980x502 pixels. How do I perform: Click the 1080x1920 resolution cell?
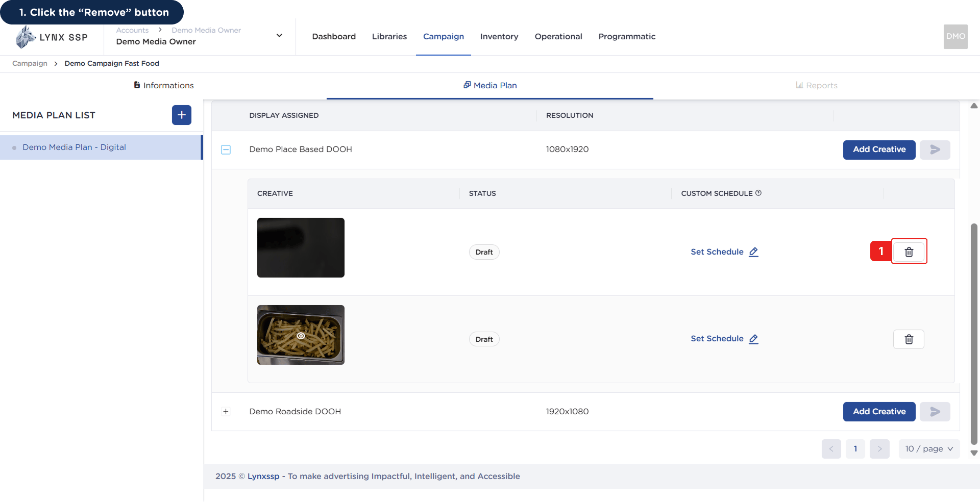point(567,149)
